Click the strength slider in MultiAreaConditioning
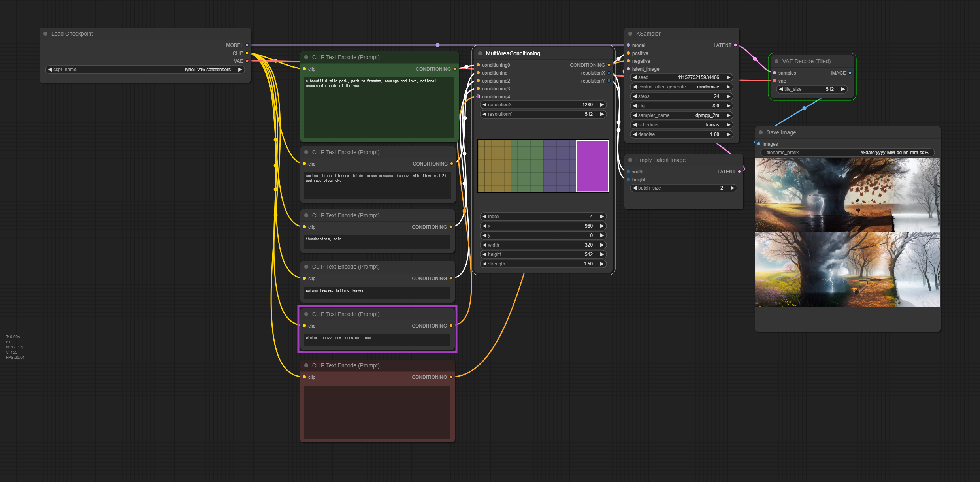 pos(543,264)
